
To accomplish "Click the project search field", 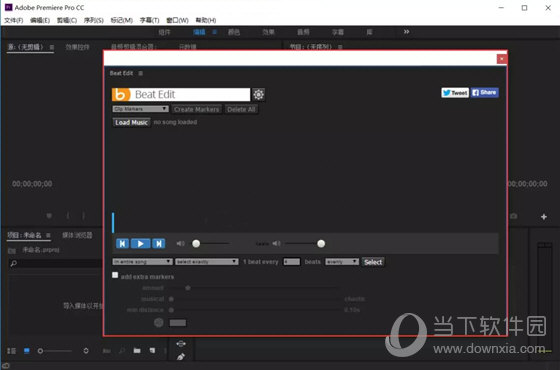I will point(56,264).
